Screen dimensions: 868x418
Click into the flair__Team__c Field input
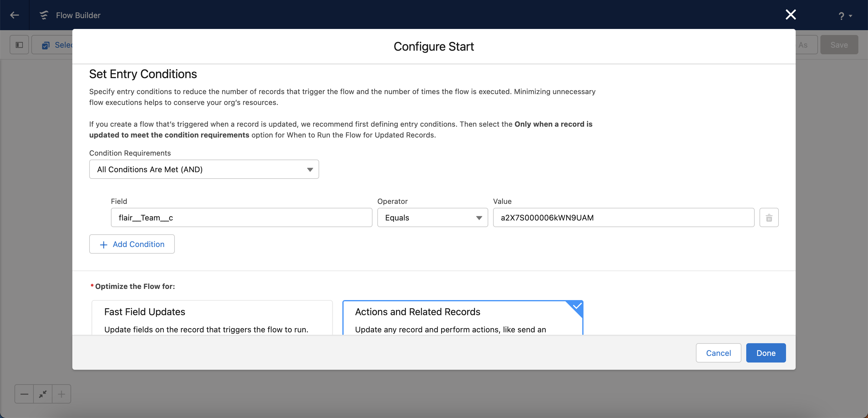pos(241,218)
